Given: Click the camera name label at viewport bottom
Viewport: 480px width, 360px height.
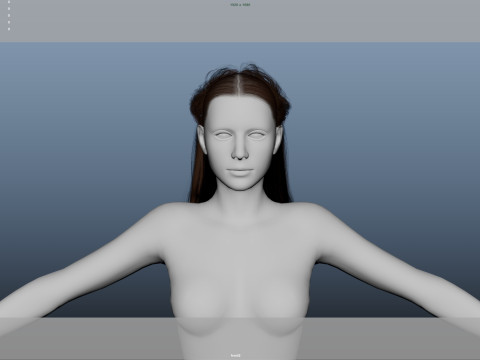Looking at the screenshot, I should pyautogui.click(x=236, y=356).
